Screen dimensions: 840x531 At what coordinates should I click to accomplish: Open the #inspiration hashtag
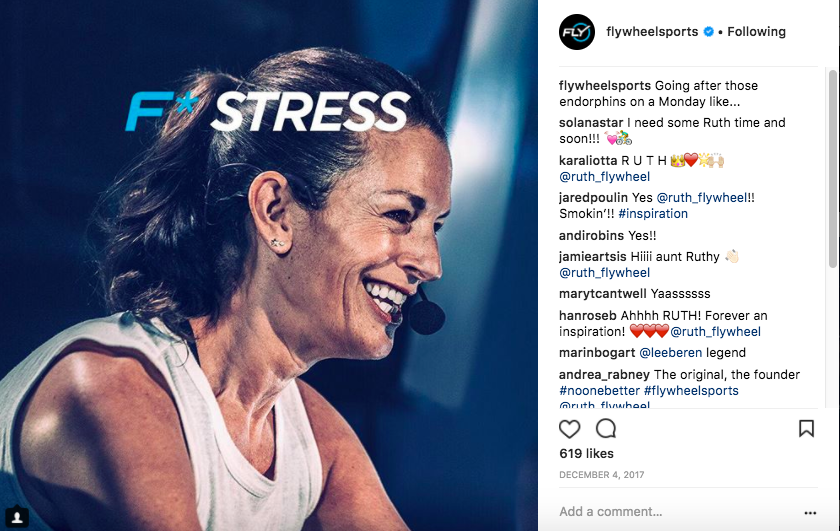click(652, 213)
